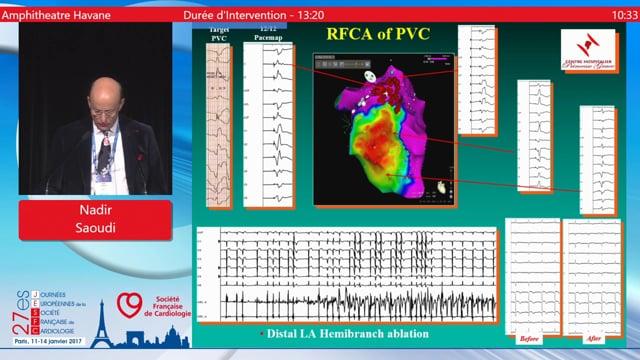This screenshot has height=360, width=640.
Task: Click the red ablation point cluster on map
Action: tap(387, 92)
